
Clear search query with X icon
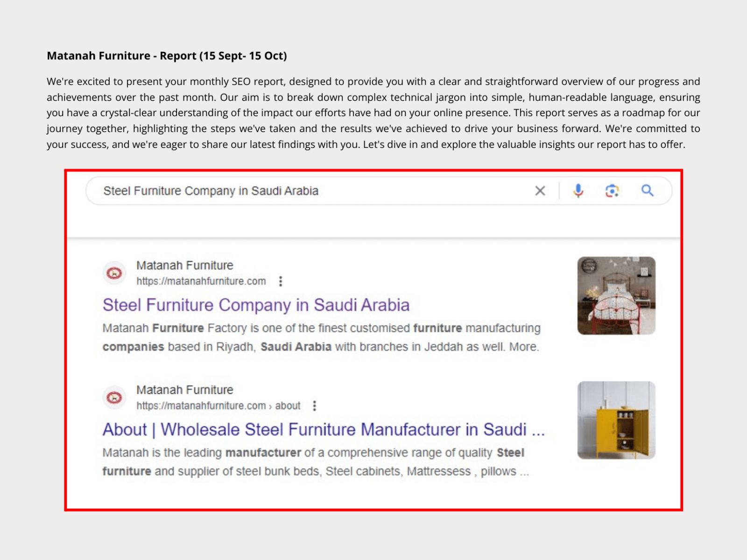(x=540, y=190)
